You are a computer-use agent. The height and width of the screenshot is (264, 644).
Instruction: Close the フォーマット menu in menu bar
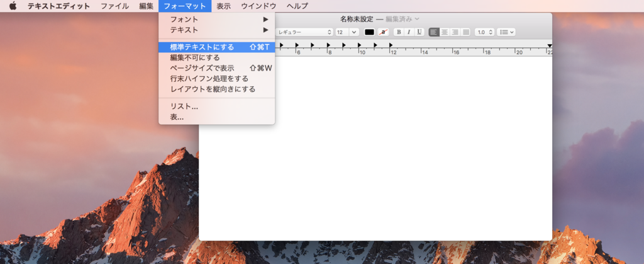click(x=185, y=6)
